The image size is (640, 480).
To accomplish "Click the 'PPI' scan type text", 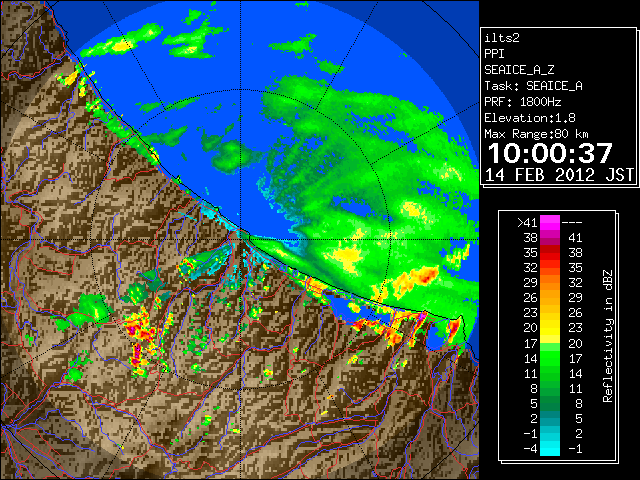I will coord(494,54).
